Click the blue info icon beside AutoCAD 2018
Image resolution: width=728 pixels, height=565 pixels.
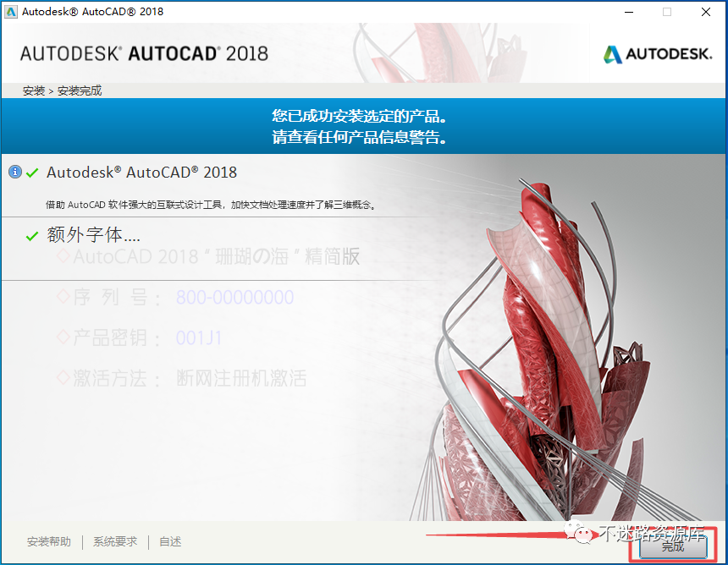[15, 172]
